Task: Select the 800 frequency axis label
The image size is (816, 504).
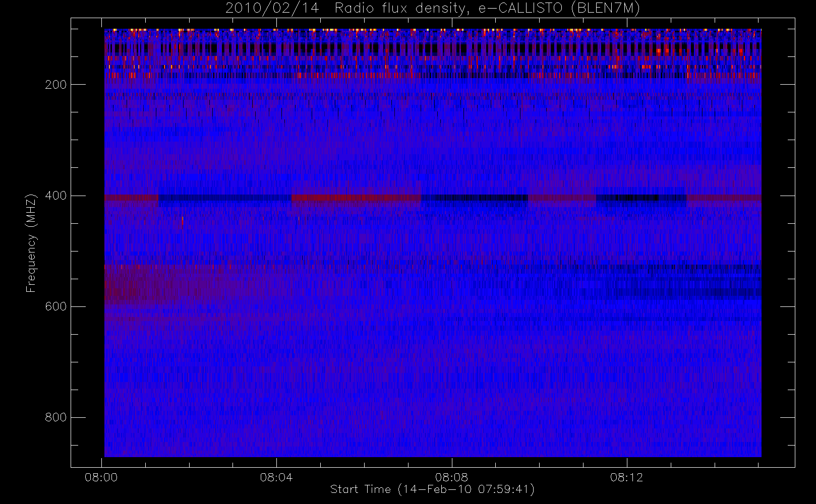Action: click(56, 417)
